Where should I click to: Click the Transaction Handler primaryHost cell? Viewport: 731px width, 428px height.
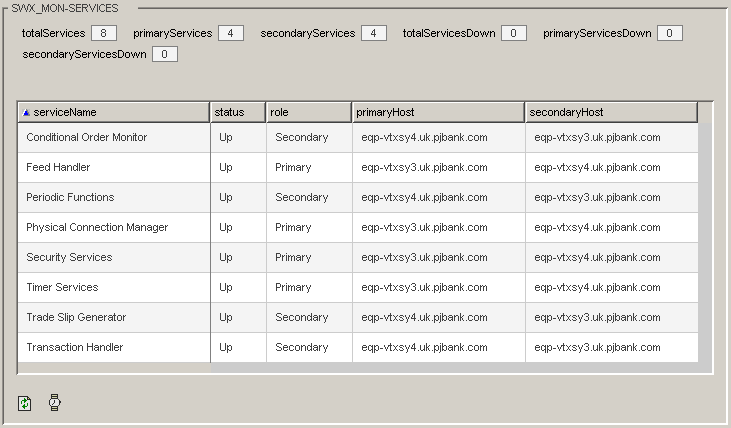coord(424,347)
